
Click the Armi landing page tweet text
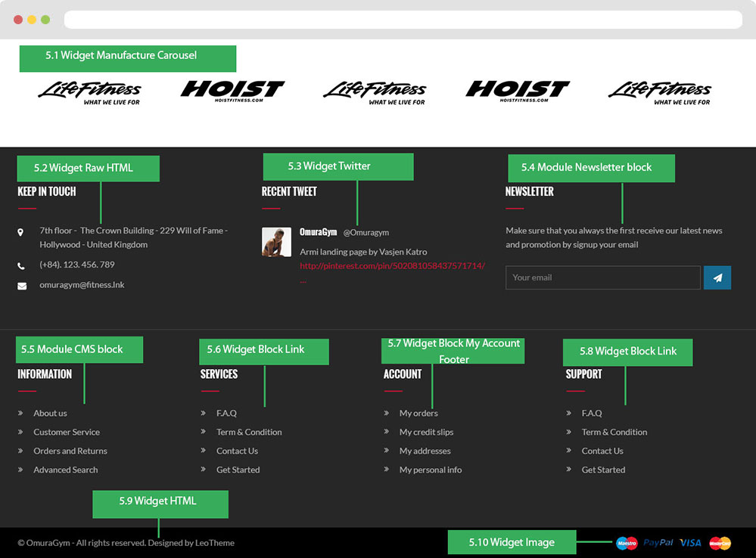tap(363, 252)
